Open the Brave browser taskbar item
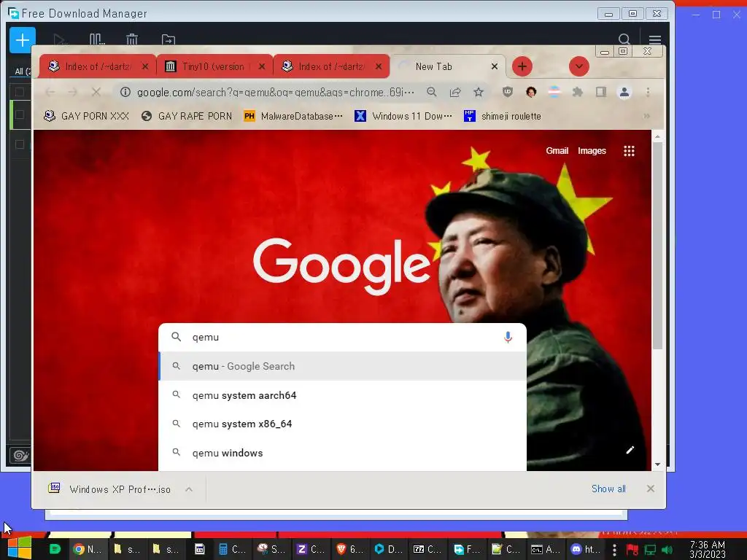The image size is (747, 560). pos(350,549)
